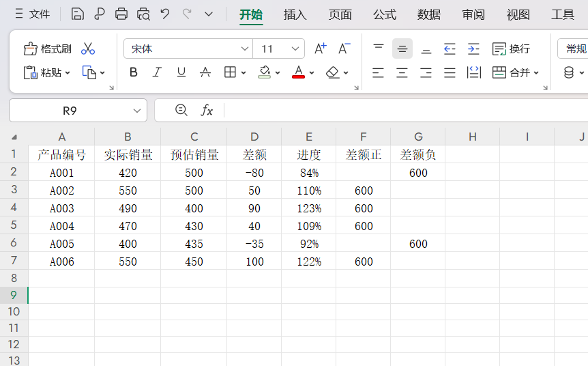Open the 公式 (Formulas) tab
The height and width of the screenshot is (366, 588).
(385, 14)
